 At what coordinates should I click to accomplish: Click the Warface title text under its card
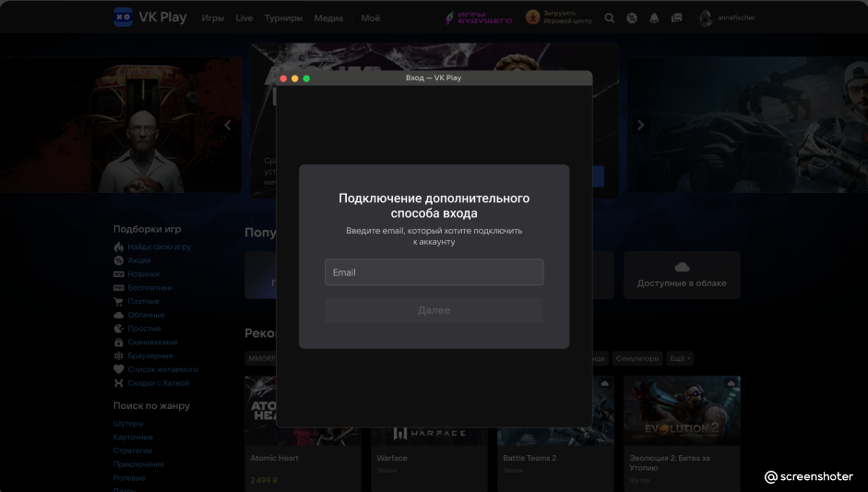coord(392,458)
